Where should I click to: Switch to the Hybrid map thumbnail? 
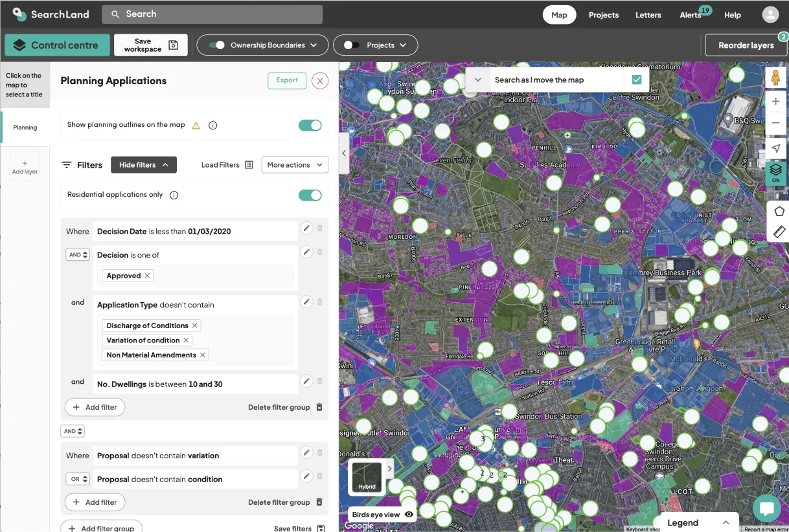tap(367, 478)
